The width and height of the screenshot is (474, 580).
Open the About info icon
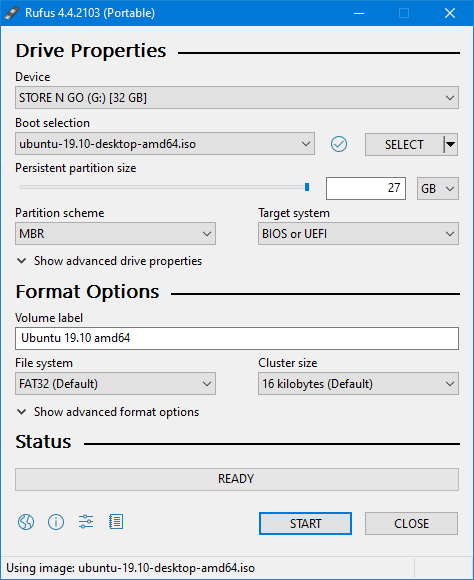(56, 522)
